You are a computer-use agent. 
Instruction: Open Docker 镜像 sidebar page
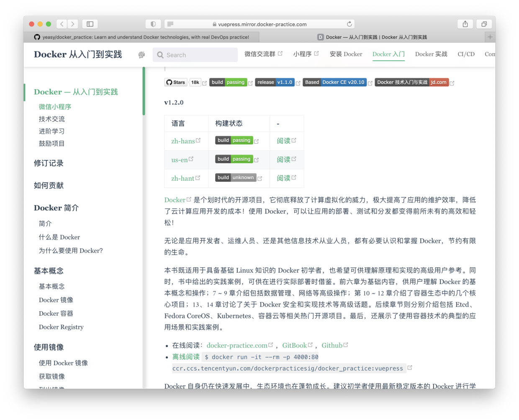pyautogui.click(x=56, y=300)
